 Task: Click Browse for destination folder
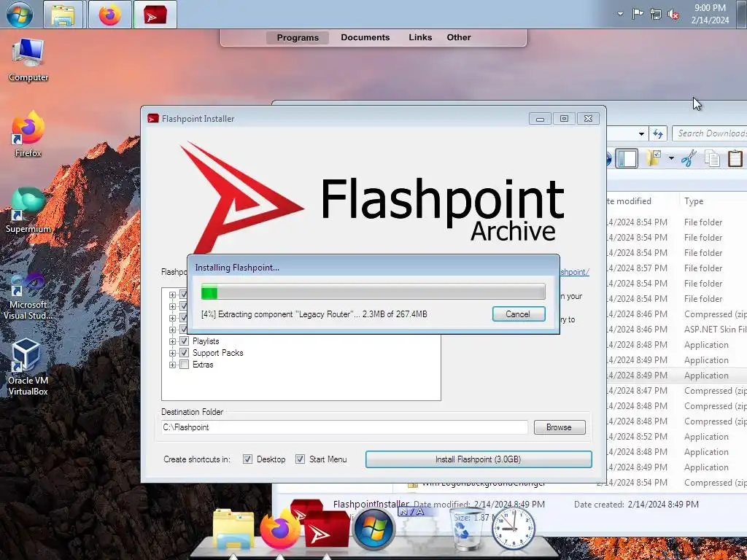pyautogui.click(x=560, y=427)
